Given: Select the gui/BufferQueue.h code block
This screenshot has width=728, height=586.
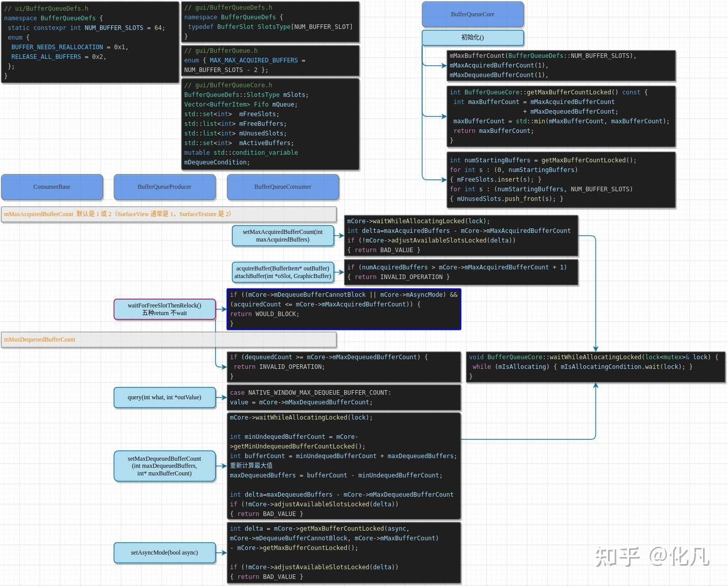Looking at the screenshot, I should (x=270, y=60).
